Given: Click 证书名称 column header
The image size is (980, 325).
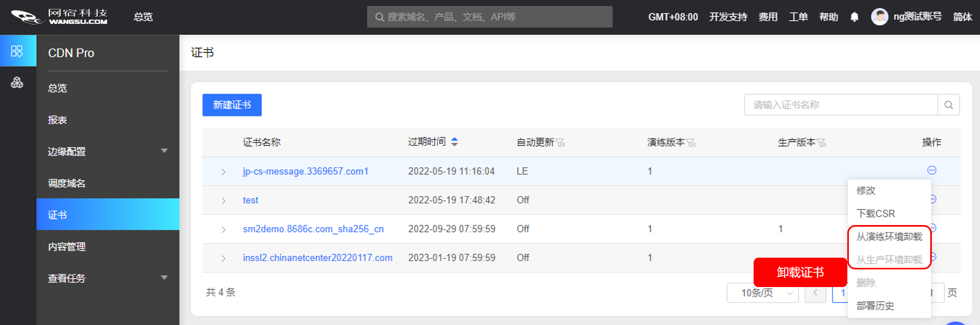Looking at the screenshot, I should pos(262,142).
